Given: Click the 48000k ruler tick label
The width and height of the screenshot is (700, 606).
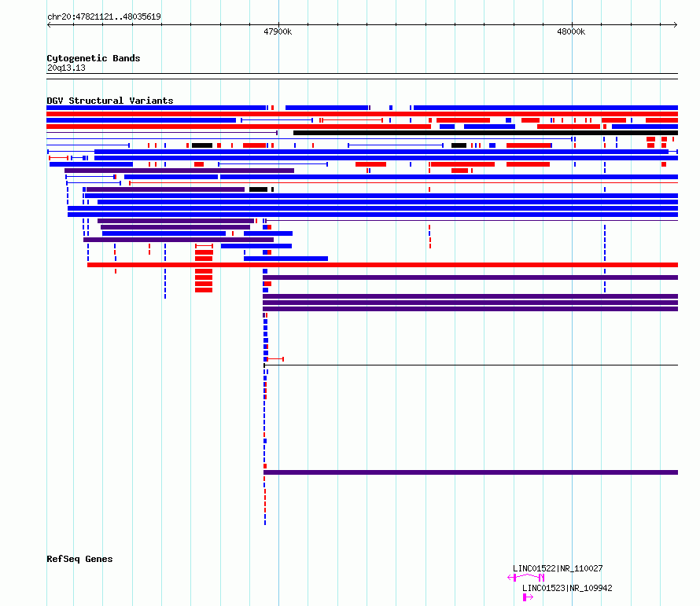Looking at the screenshot, I should point(571,31).
